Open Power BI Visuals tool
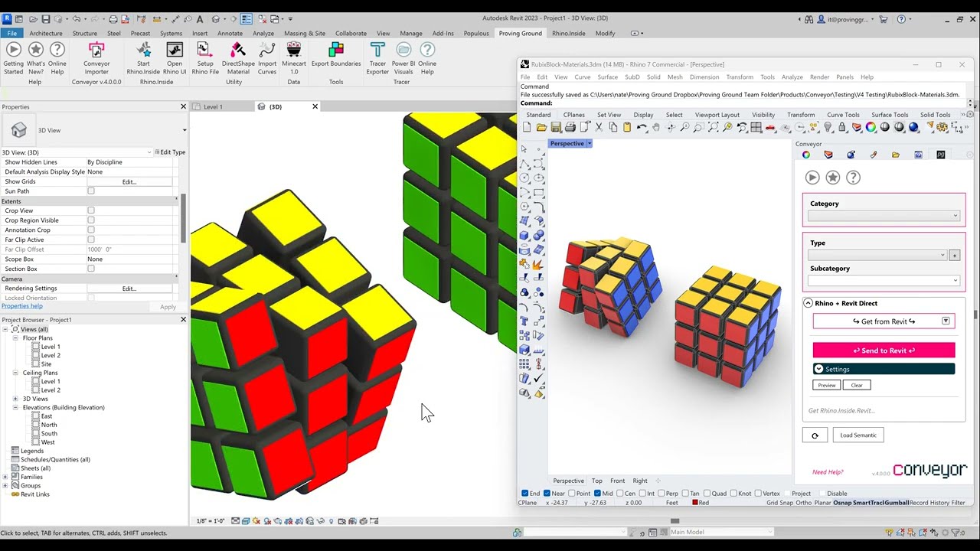 [x=403, y=58]
